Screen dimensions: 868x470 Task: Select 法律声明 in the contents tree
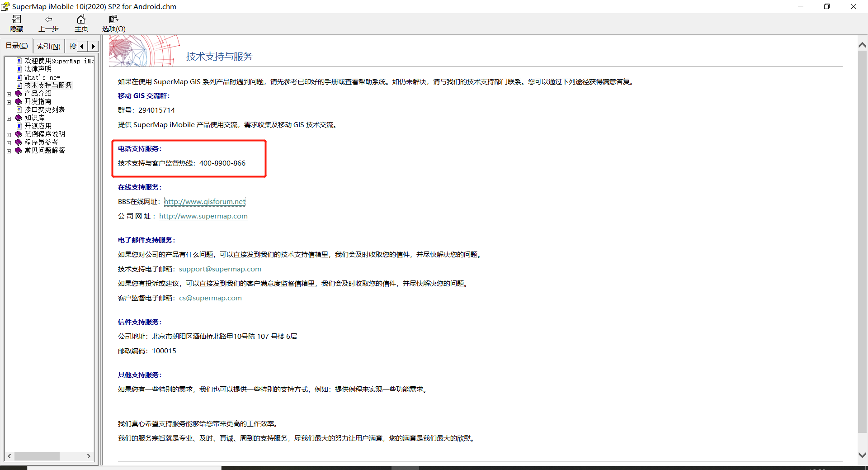(x=38, y=69)
